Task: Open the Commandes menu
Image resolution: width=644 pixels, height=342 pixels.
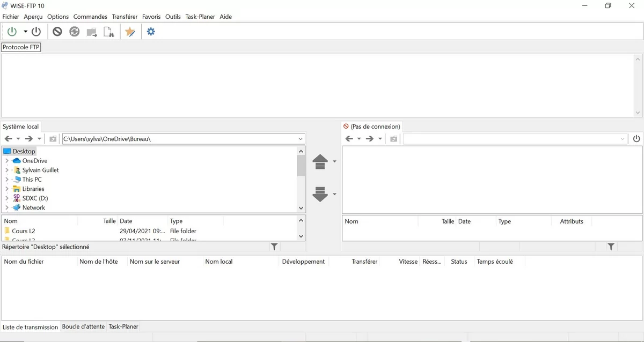Action: (90, 17)
